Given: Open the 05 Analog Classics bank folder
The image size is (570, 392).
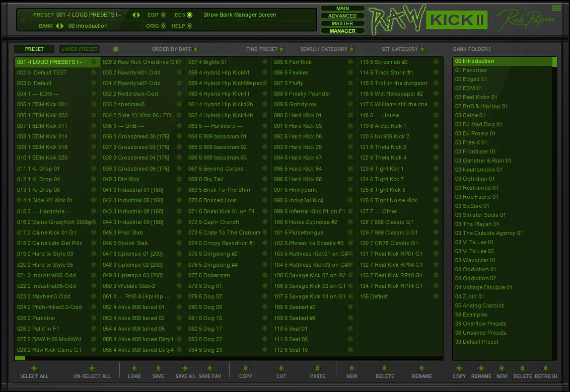Looking at the screenshot, I should point(503,305).
